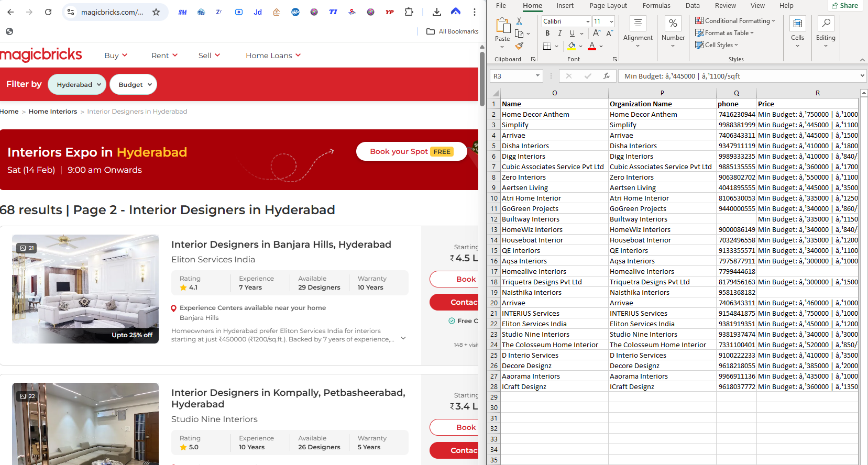Click the Share button in Excel

coord(845,6)
